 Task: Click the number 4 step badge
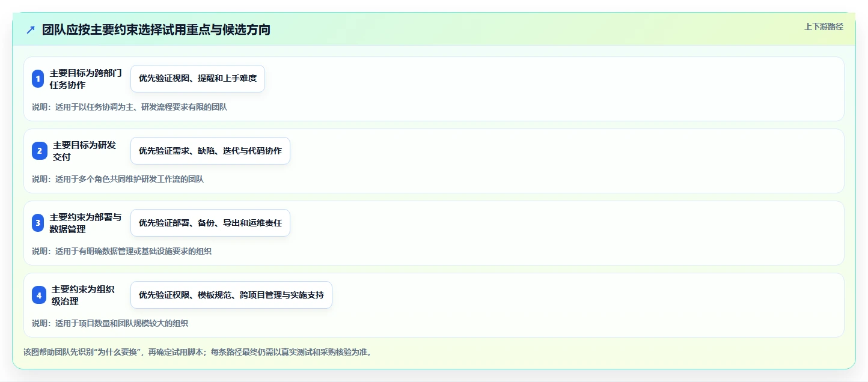pos(39,295)
